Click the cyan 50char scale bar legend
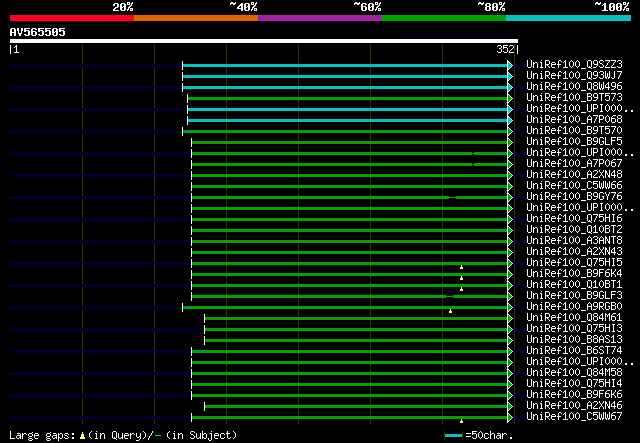640x443 pixels. pyautogui.click(x=454, y=435)
